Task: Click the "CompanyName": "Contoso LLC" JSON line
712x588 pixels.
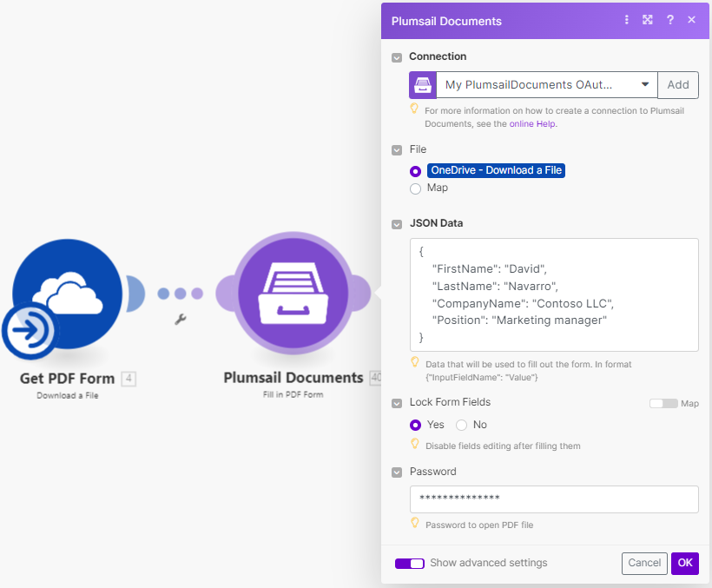Action: pyautogui.click(x=523, y=303)
